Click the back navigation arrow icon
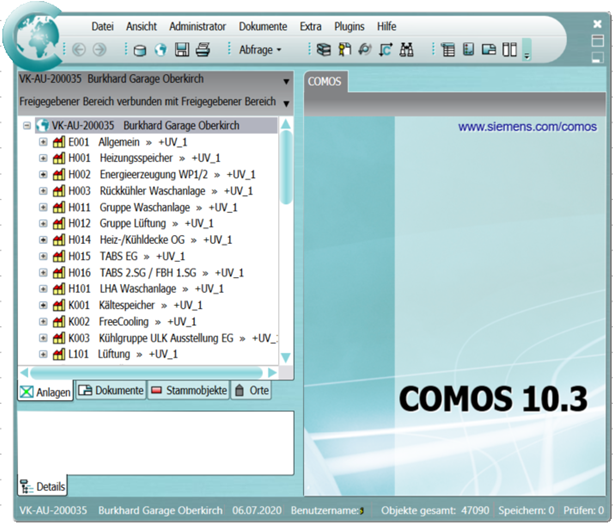 [80, 49]
